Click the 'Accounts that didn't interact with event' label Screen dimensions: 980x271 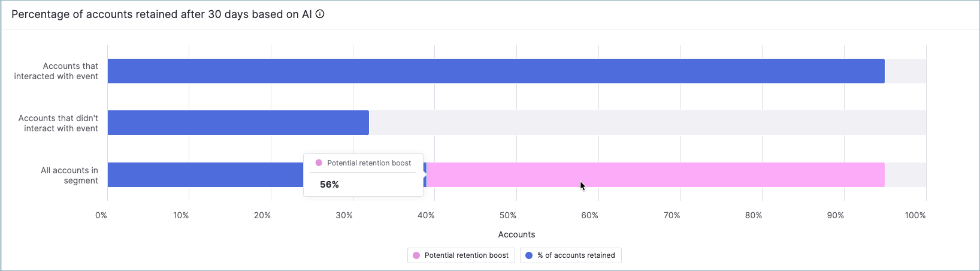(x=58, y=123)
